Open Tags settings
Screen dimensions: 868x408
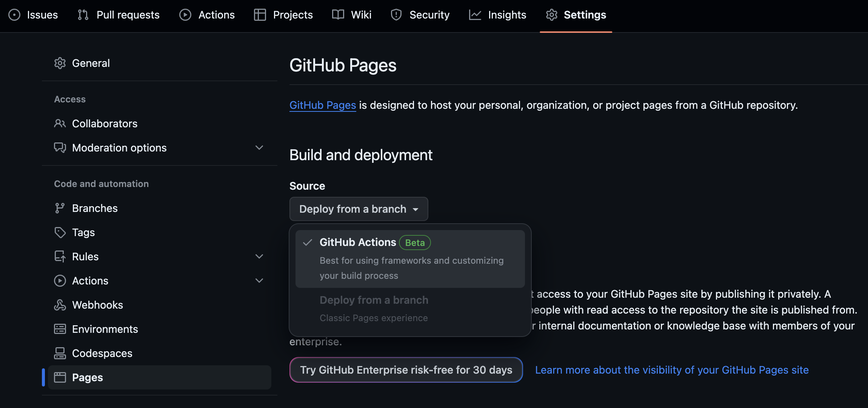(159, 232)
